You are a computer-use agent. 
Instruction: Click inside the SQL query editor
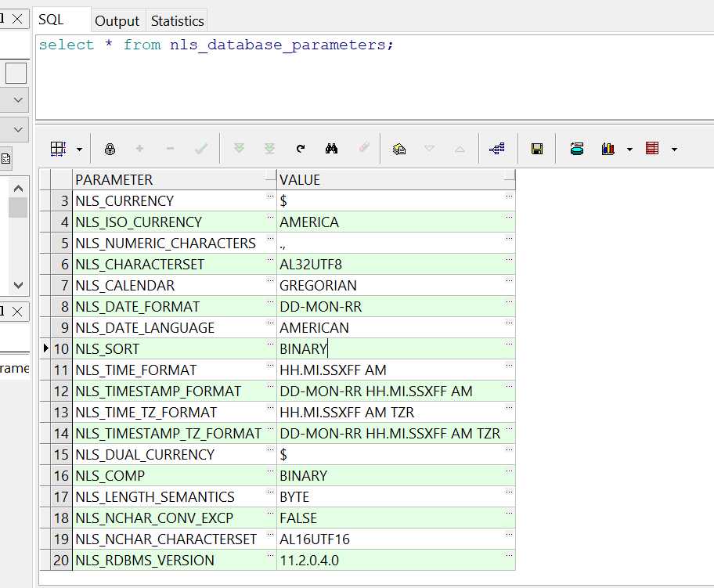(x=373, y=78)
